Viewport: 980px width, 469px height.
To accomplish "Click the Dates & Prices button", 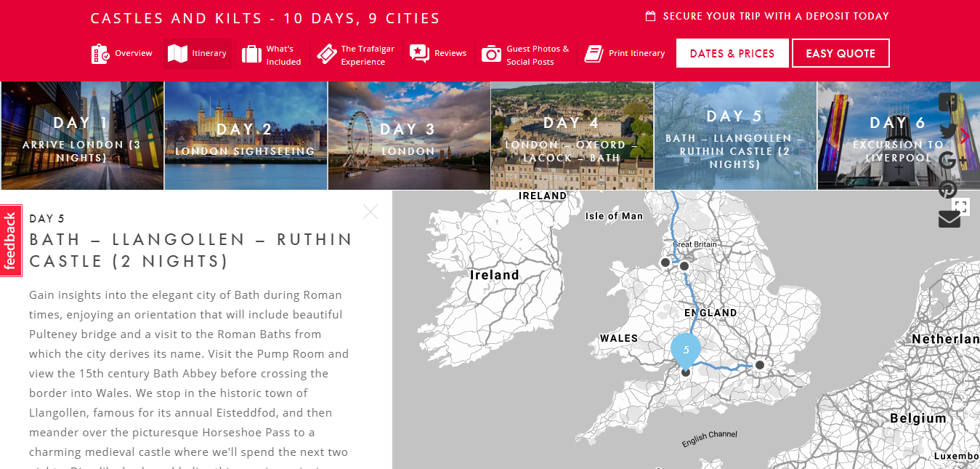I will 732,53.
